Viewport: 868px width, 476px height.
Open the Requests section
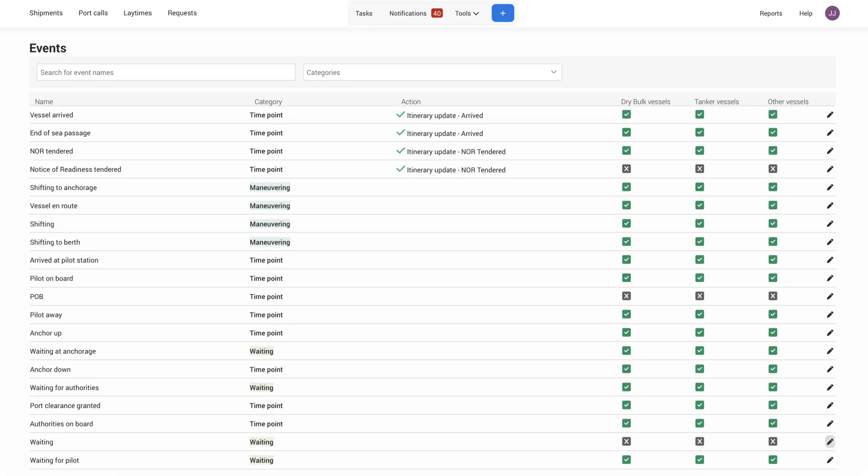coord(182,13)
